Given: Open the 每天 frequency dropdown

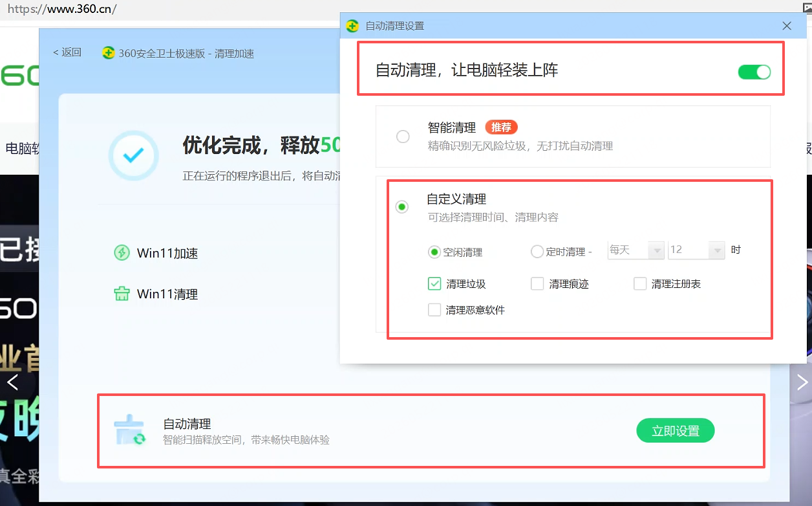Looking at the screenshot, I should coord(636,250).
